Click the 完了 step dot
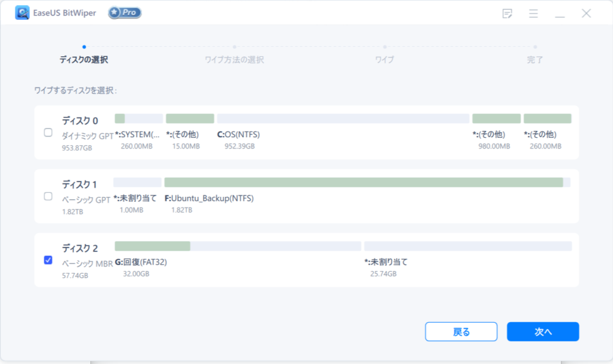 click(535, 46)
